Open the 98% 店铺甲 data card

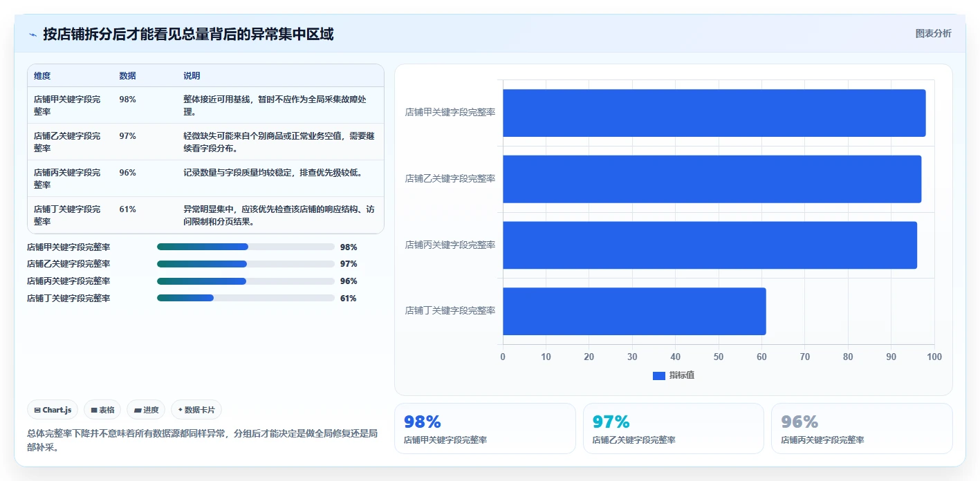pos(485,428)
